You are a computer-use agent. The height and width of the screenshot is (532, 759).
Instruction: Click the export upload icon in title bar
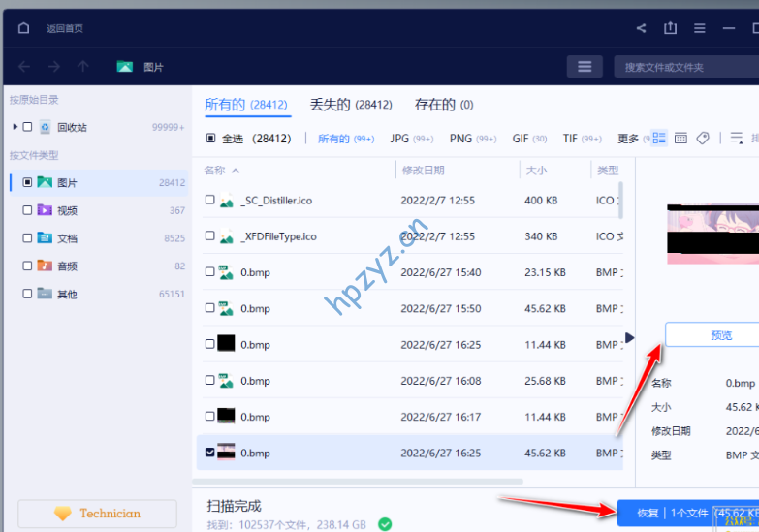point(670,28)
